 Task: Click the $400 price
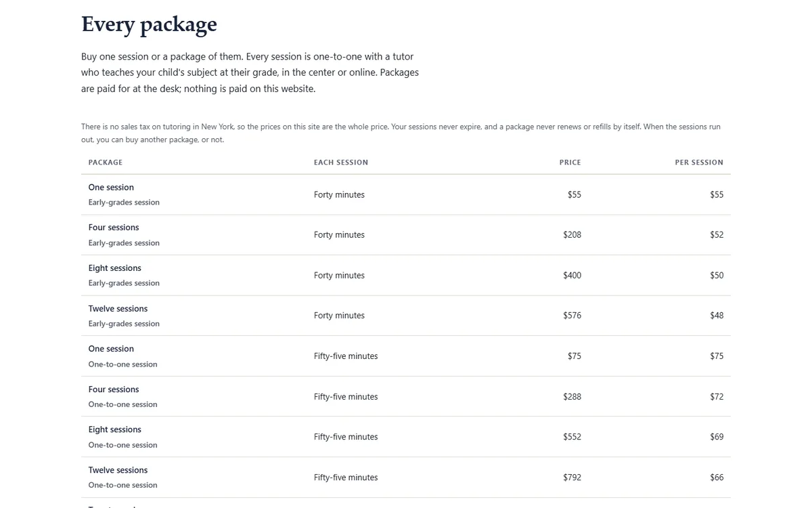click(x=572, y=276)
